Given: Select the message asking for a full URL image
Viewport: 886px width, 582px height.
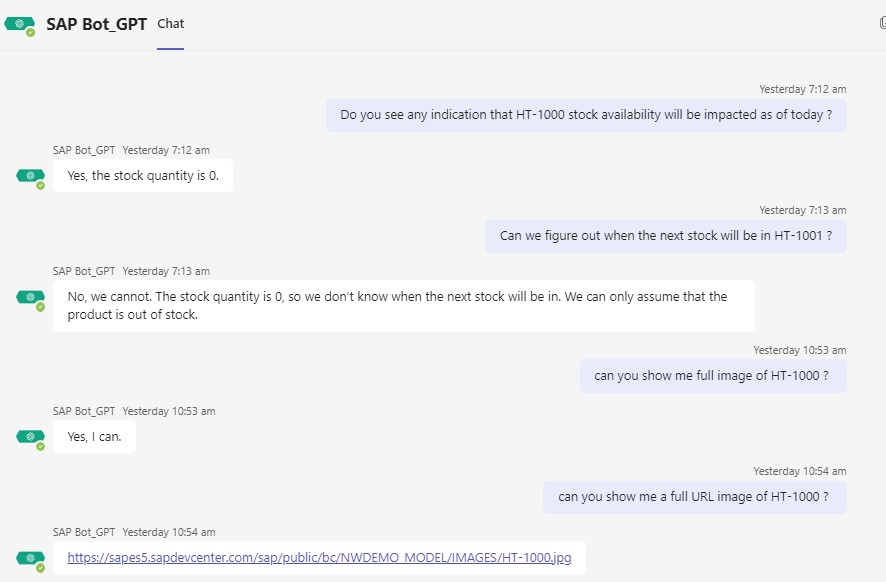Looking at the screenshot, I should (694, 497).
